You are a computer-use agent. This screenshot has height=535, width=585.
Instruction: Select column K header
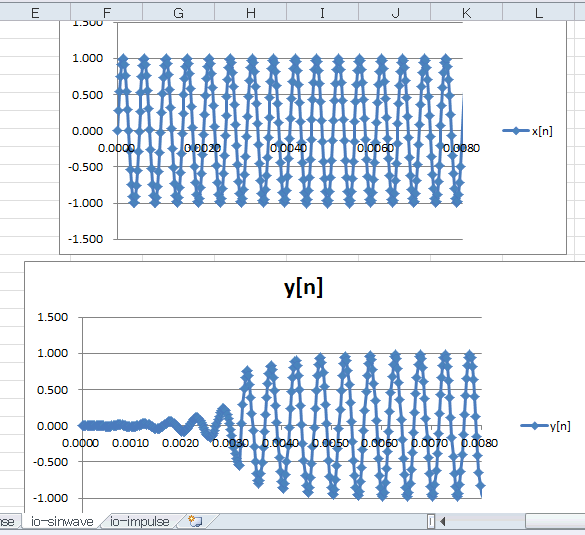pos(466,13)
